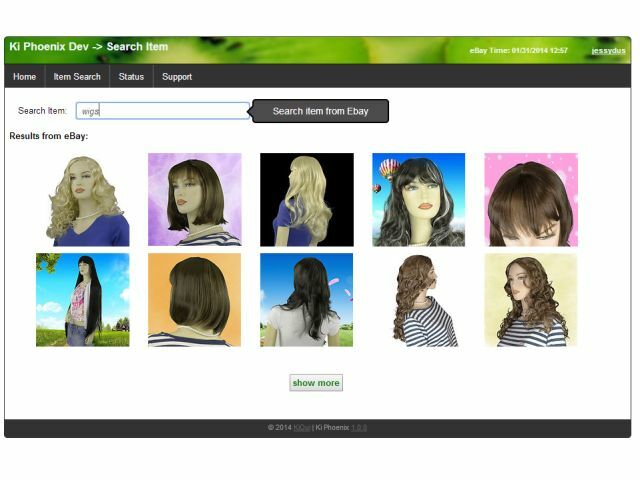Open the Support menu item
Viewport: 640px width, 480px height.
point(177,77)
